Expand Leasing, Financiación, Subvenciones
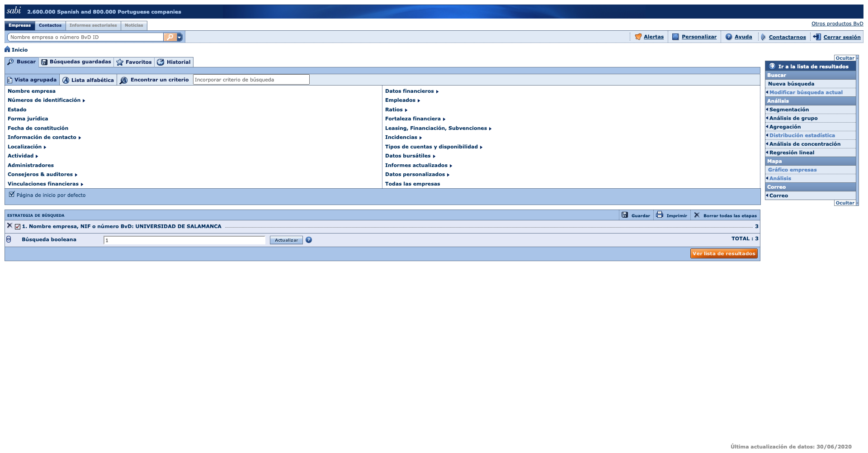Image resolution: width=868 pixels, height=453 pixels. [x=438, y=128]
